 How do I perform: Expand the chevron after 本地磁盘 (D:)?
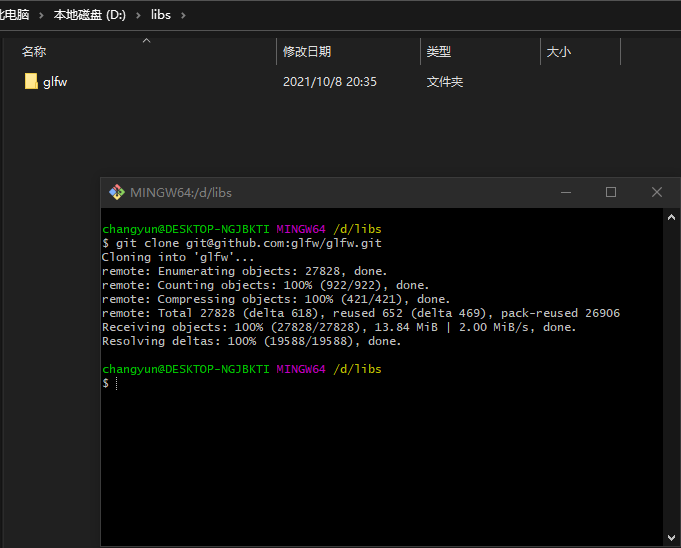pos(138,15)
